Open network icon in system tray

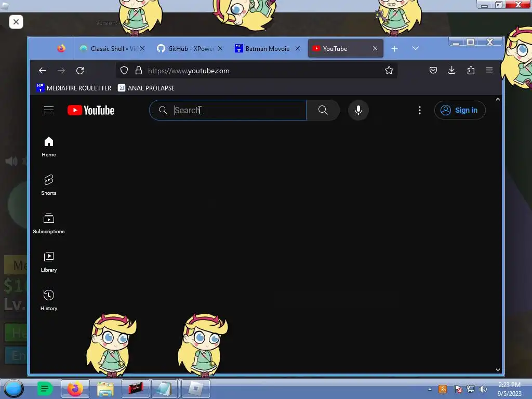[470, 389]
